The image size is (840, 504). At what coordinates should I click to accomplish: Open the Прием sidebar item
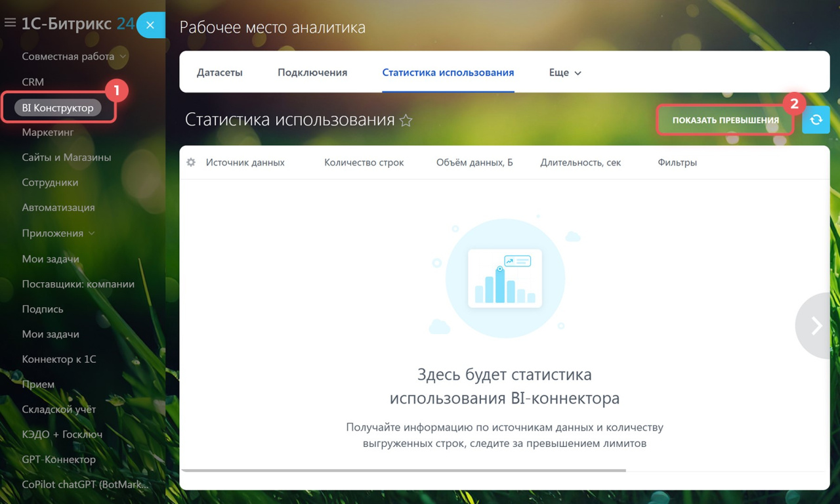[x=38, y=384]
